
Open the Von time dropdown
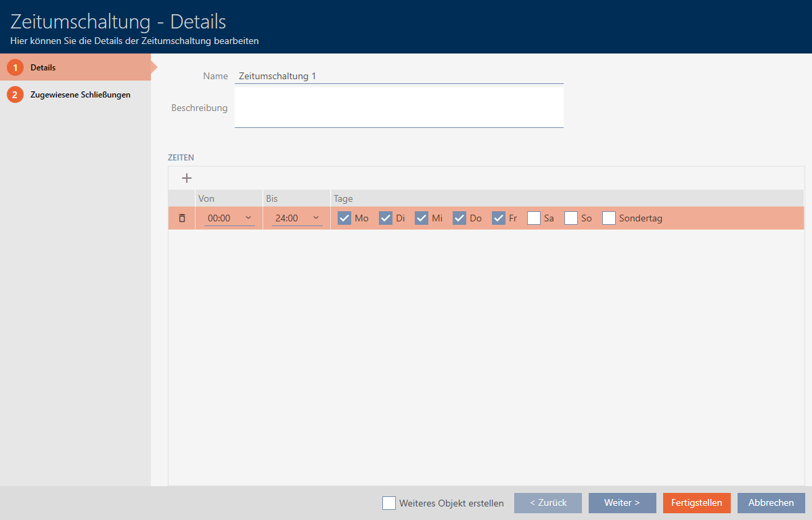229,218
